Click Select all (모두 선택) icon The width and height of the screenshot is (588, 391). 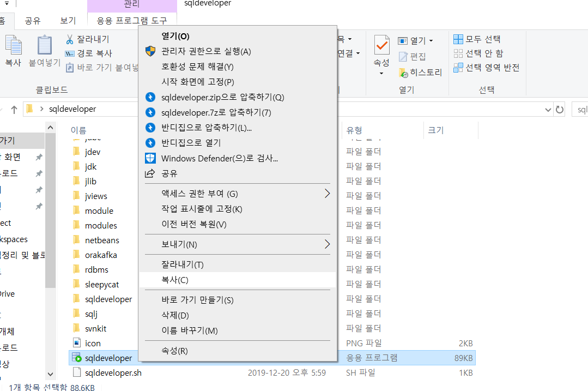pos(458,39)
